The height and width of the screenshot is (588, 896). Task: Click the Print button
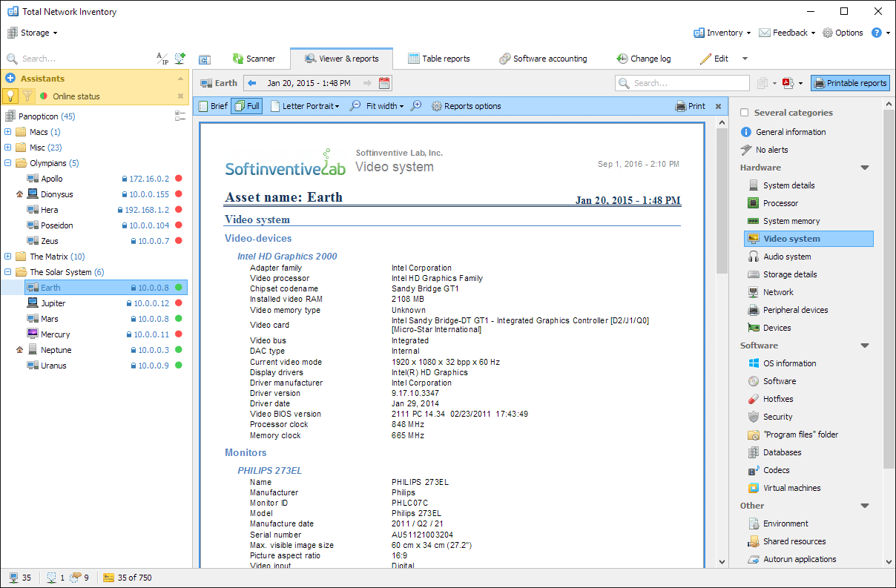pos(691,106)
